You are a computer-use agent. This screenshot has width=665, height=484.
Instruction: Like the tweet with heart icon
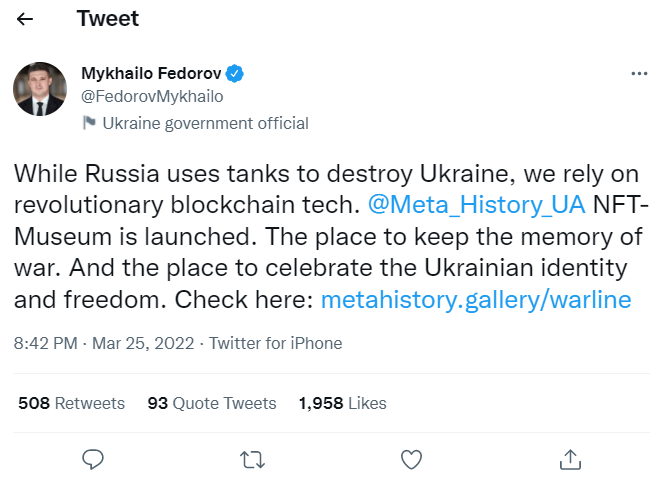tap(411, 459)
